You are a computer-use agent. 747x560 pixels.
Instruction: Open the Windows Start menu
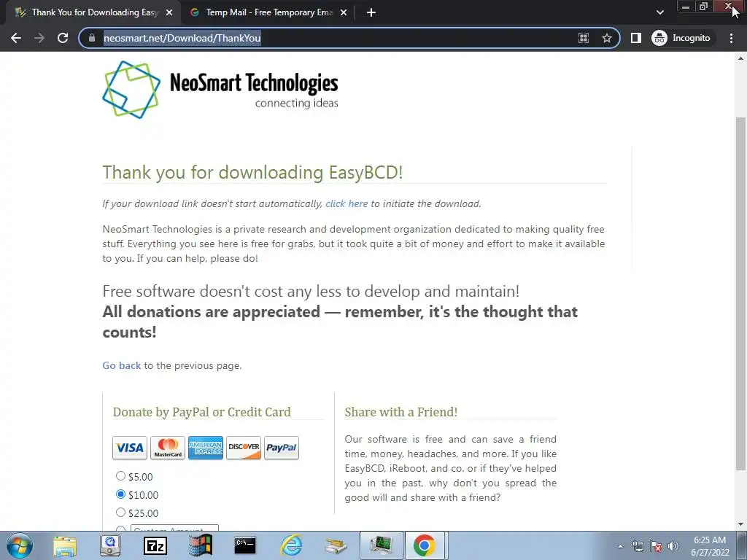20,545
